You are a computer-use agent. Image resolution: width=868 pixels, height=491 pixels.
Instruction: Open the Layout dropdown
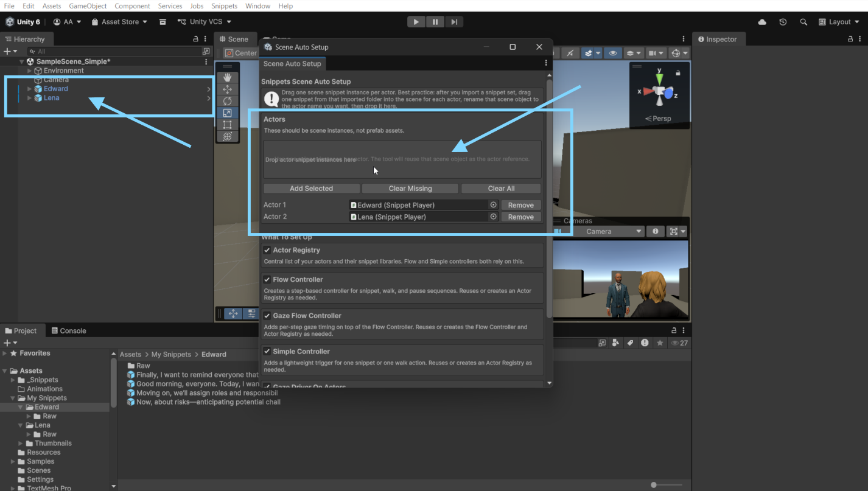coord(839,22)
